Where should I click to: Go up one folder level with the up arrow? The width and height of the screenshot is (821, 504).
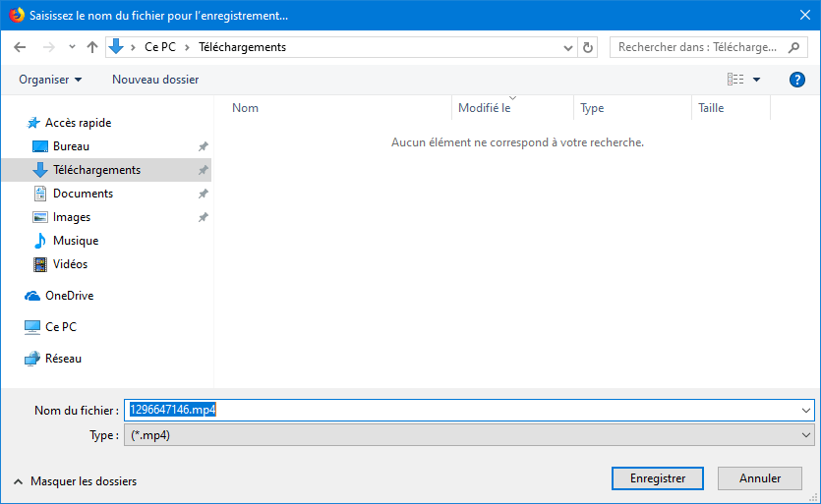92,47
